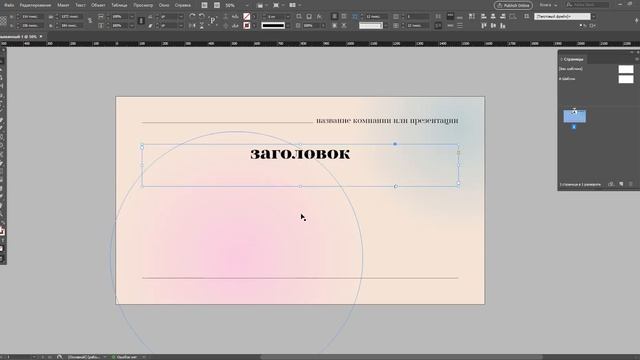Screen dimensions: 640x360
Task: Click Align horizontal centers icon
Action: pos(493,16)
